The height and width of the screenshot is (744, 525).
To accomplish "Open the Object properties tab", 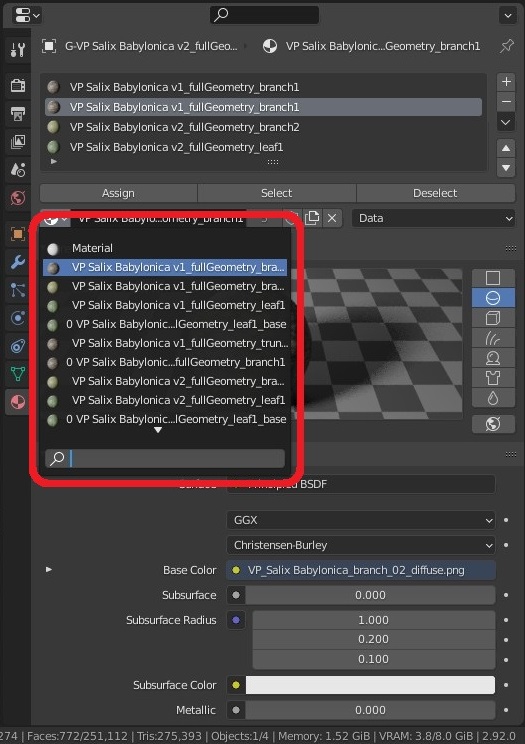I will pyautogui.click(x=18, y=234).
